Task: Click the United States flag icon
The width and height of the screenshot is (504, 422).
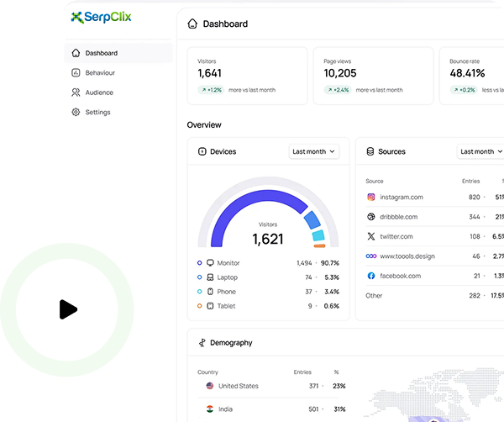Action: pyautogui.click(x=210, y=386)
